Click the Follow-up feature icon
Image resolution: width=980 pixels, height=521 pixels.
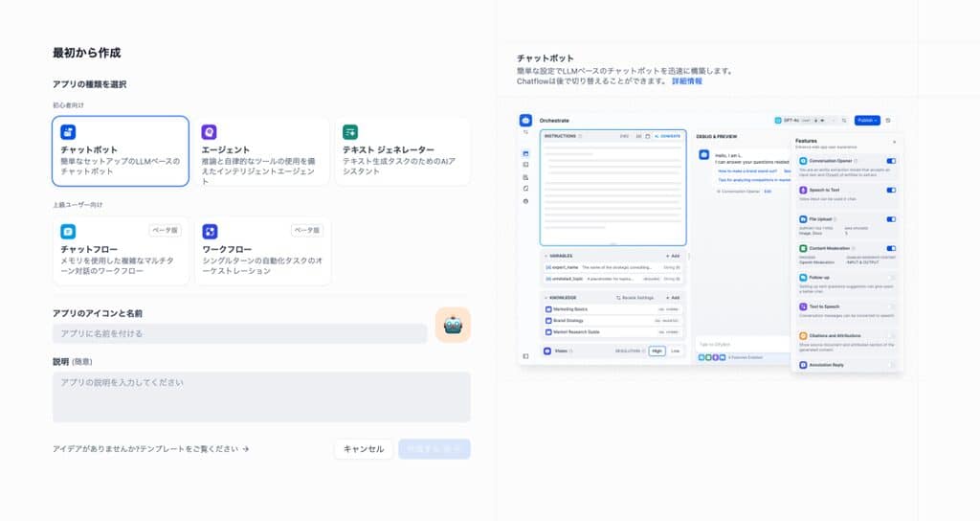[803, 277]
